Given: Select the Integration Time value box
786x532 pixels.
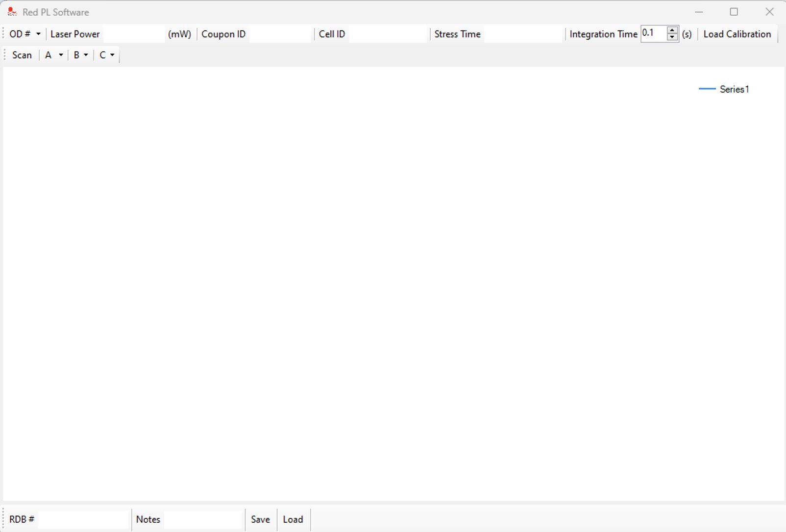Looking at the screenshot, I should 653,34.
